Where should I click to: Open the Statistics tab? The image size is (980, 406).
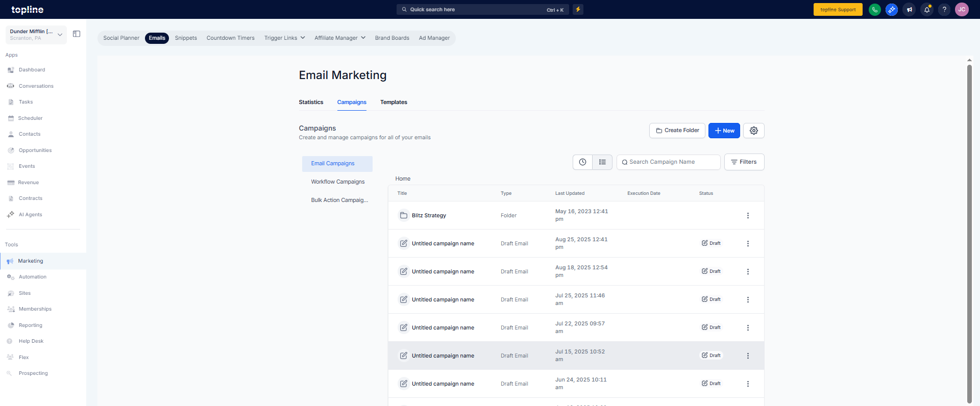[x=311, y=103]
